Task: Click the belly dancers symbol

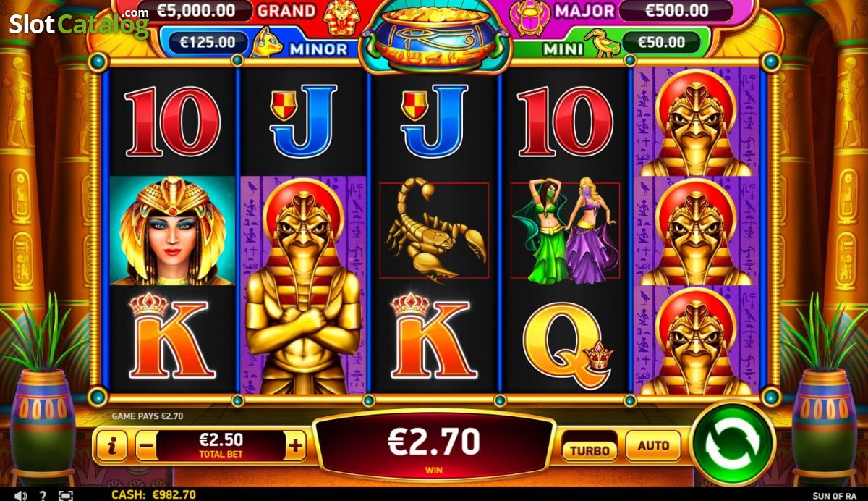Action: pyautogui.click(x=565, y=230)
